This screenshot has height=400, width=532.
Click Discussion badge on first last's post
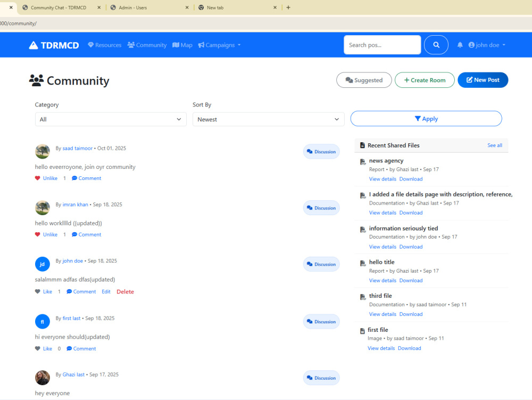[x=321, y=322]
